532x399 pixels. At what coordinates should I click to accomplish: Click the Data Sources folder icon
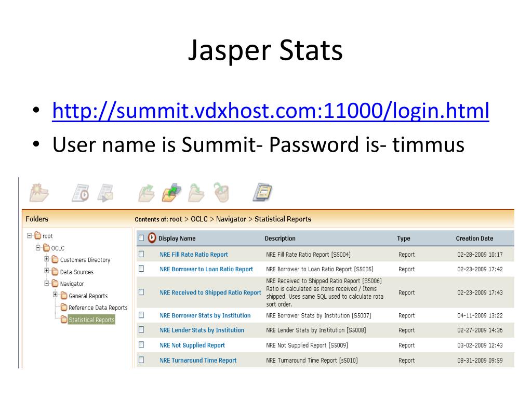click(55, 271)
